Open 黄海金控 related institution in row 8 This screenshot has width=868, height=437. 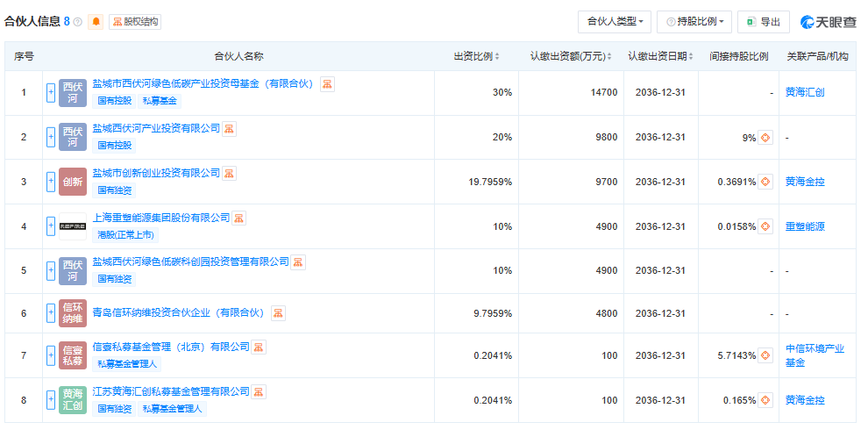(805, 400)
